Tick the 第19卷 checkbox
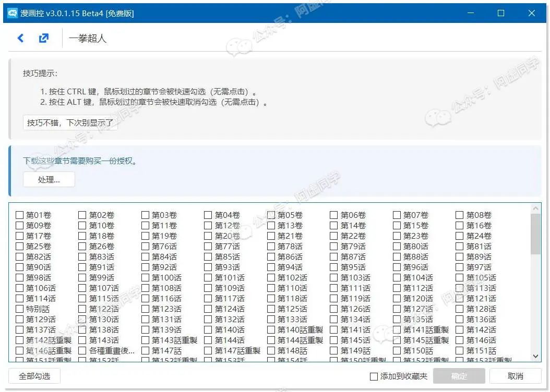The image size is (550, 392). 145,236
